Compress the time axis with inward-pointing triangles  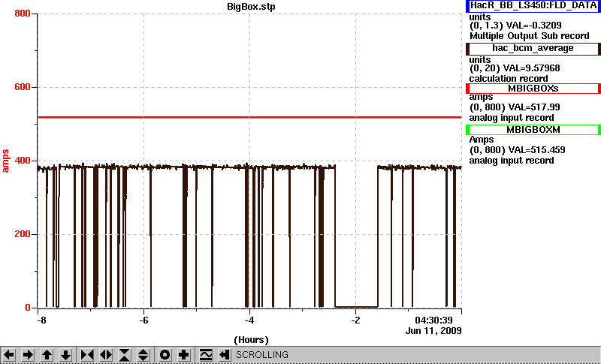tap(87, 355)
